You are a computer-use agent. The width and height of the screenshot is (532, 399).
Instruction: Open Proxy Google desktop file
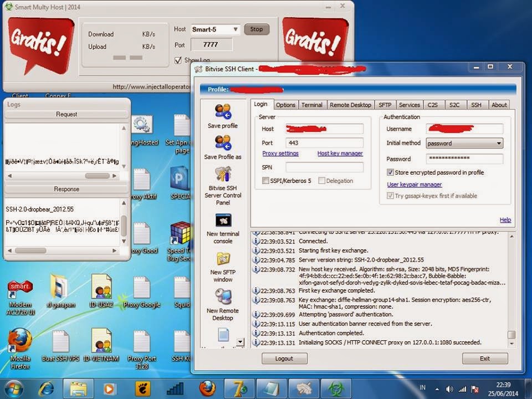[x=141, y=292]
